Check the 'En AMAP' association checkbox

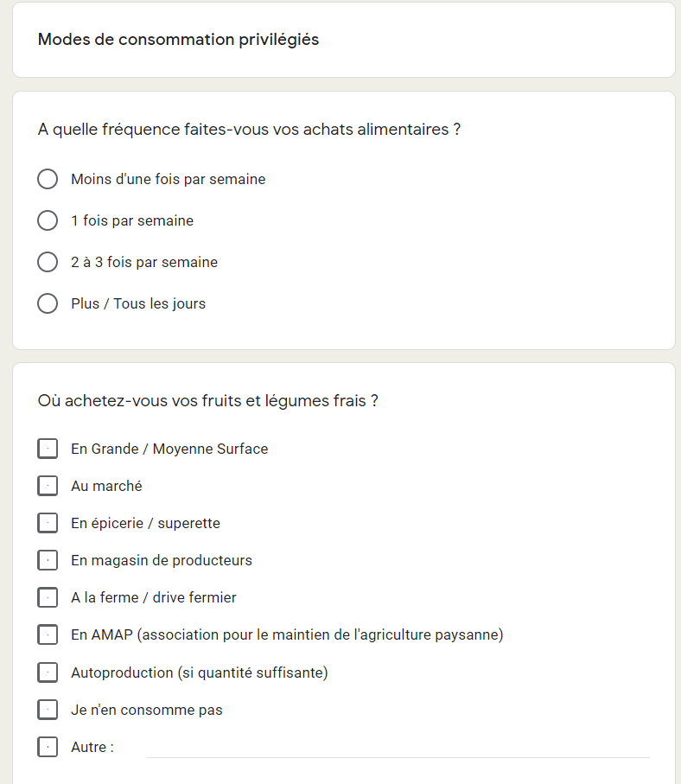[x=48, y=634]
